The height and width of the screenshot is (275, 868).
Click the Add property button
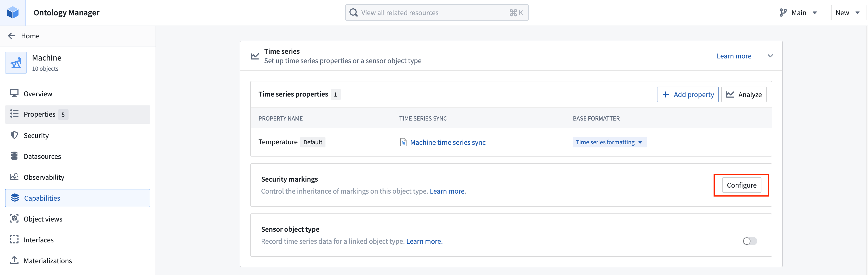pyautogui.click(x=687, y=94)
